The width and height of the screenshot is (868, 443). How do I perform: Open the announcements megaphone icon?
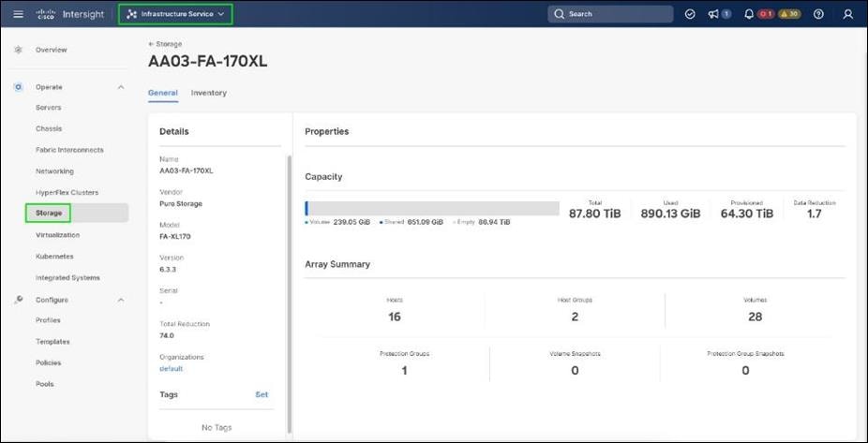pyautogui.click(x=713, y=14)
